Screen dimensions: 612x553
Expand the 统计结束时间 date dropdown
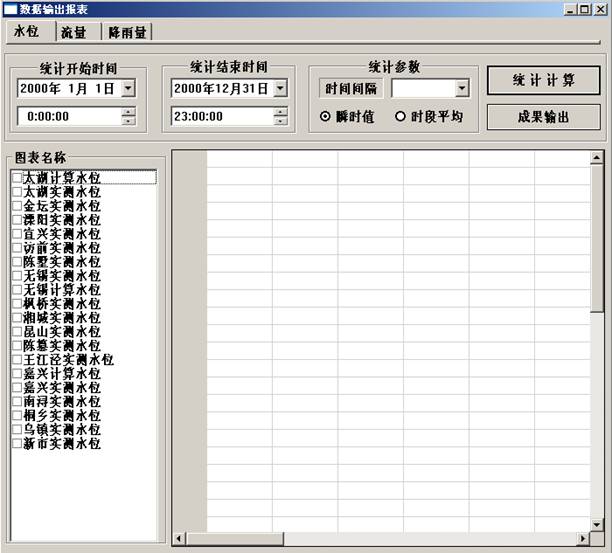pyautogui.click(x=280, y=88)
